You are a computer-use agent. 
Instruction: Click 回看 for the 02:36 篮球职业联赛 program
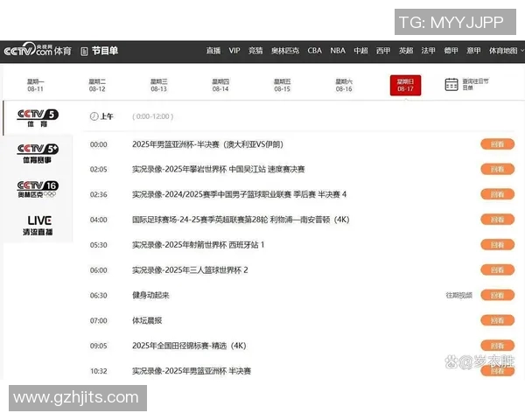[x=498, y=194]
